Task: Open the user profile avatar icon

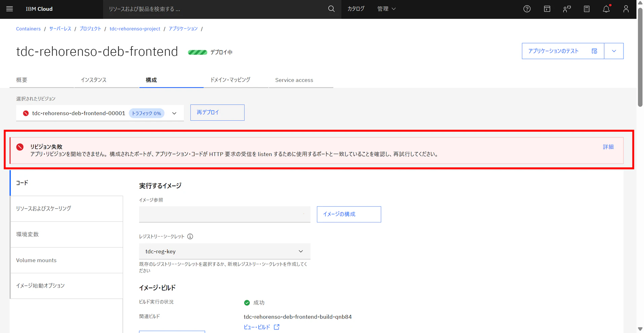Action: (626, 9)
